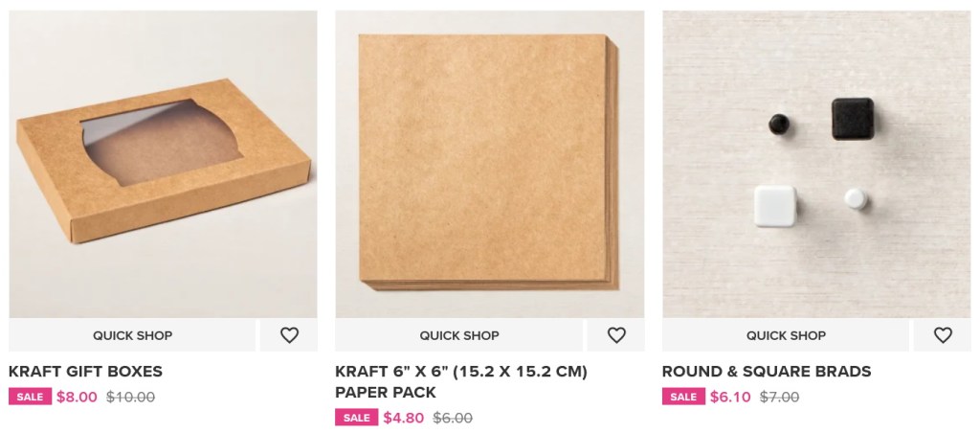Screen dimensions: 980x433
Task: Favorite the Kraft 6" x 6" Paper Pack
Action: click(x=616, y=335)
